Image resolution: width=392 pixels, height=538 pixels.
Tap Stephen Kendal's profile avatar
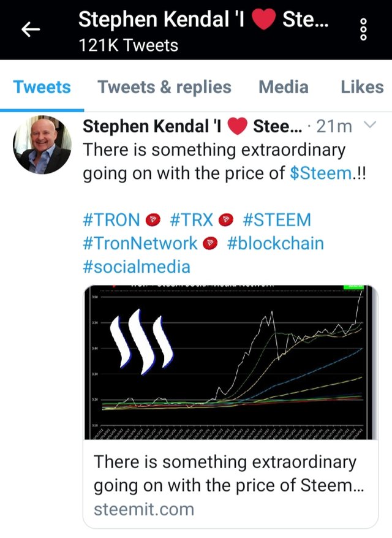tap(42, 145)
